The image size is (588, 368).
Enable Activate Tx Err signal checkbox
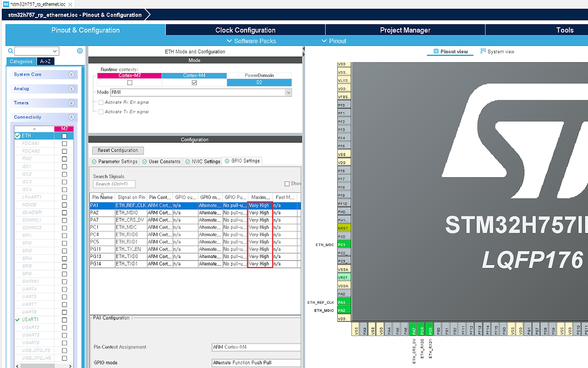pyautogui.click(x=101, y=112)
